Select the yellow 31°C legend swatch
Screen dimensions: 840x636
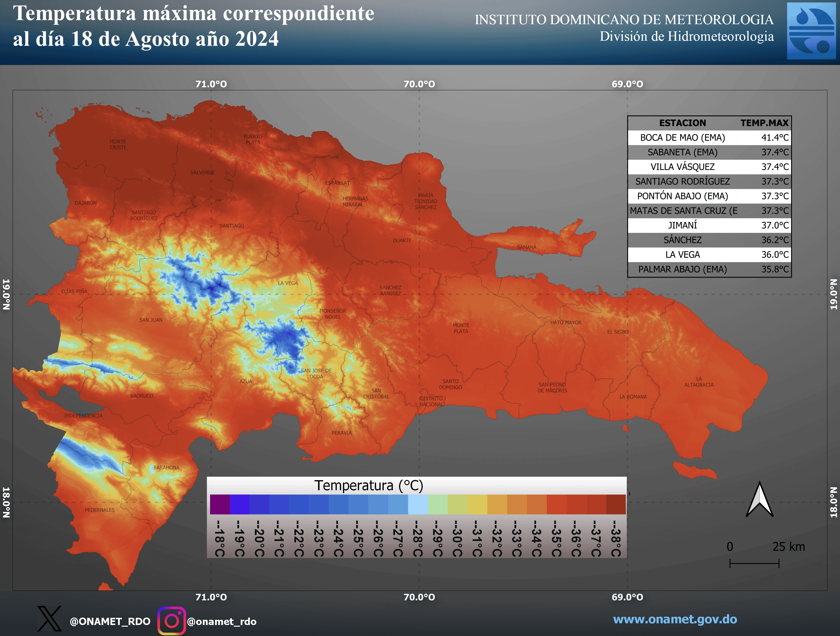(x=477, y=504)
